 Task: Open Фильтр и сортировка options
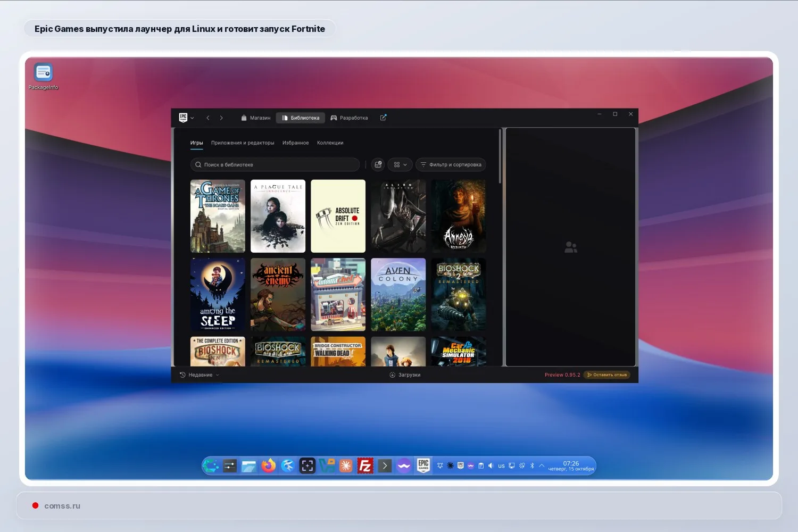(451, 165)
